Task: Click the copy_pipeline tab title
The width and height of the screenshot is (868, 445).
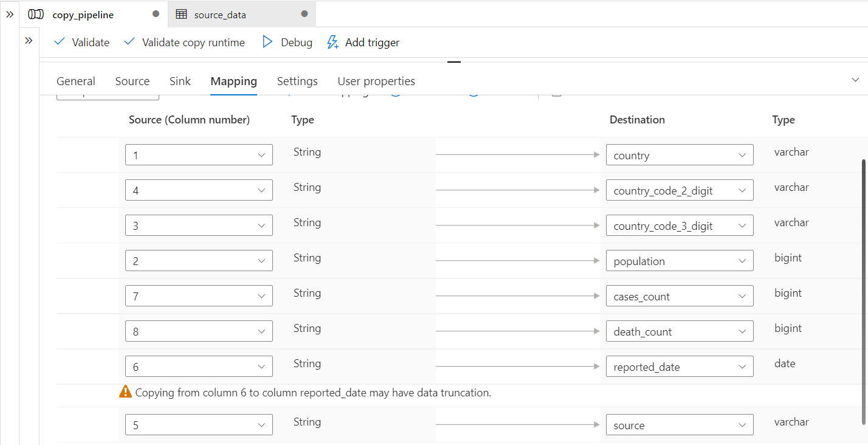Action: click(x=83, y=15)
